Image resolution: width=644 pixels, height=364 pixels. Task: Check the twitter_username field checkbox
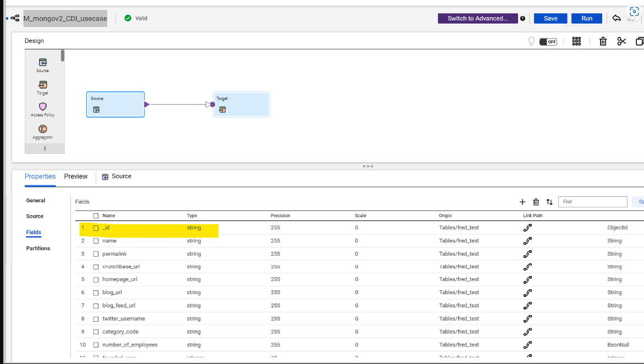pyautogui.click(x=96, y=319)
